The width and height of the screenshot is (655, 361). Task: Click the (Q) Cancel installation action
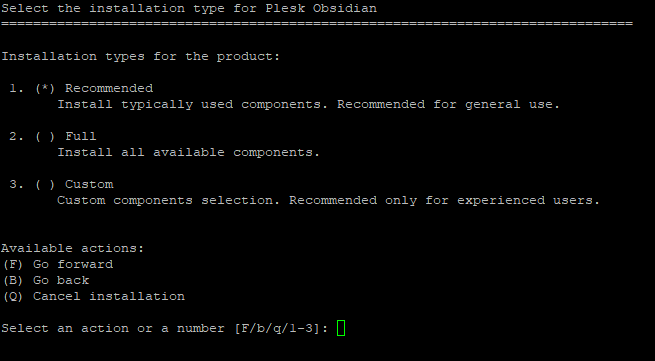(94, 297)
